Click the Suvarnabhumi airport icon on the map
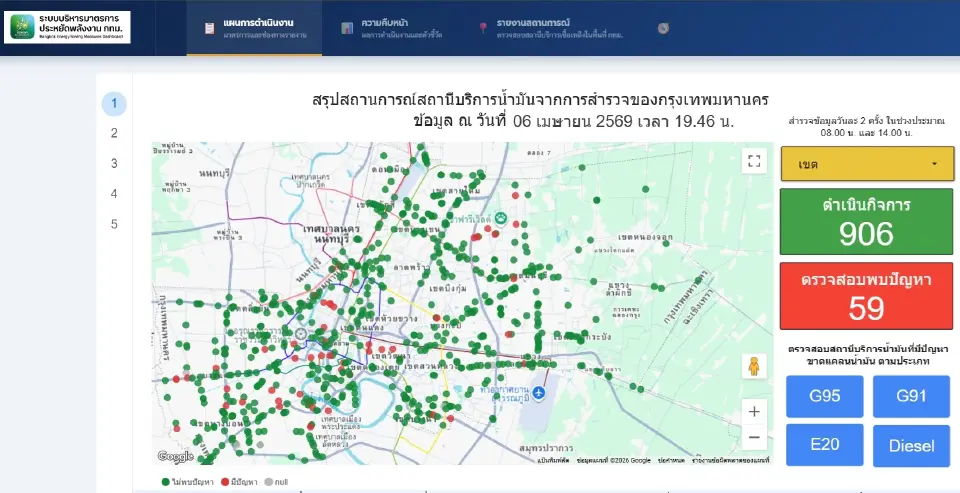Image resolution: width=960 pixels, height=493 pixels. click(x=539, y=393)
